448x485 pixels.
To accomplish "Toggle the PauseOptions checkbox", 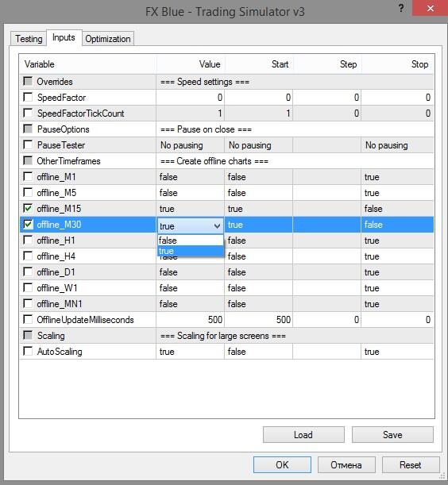I will coord(28,129).
